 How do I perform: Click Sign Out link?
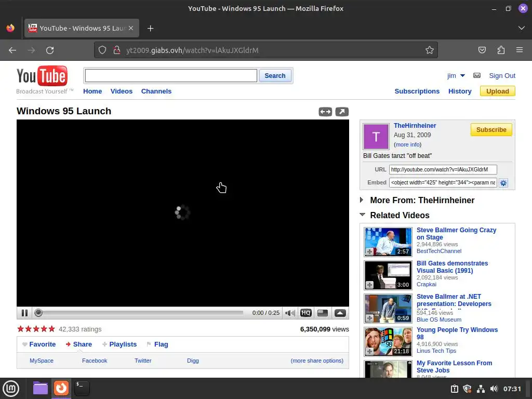point(502,76)
